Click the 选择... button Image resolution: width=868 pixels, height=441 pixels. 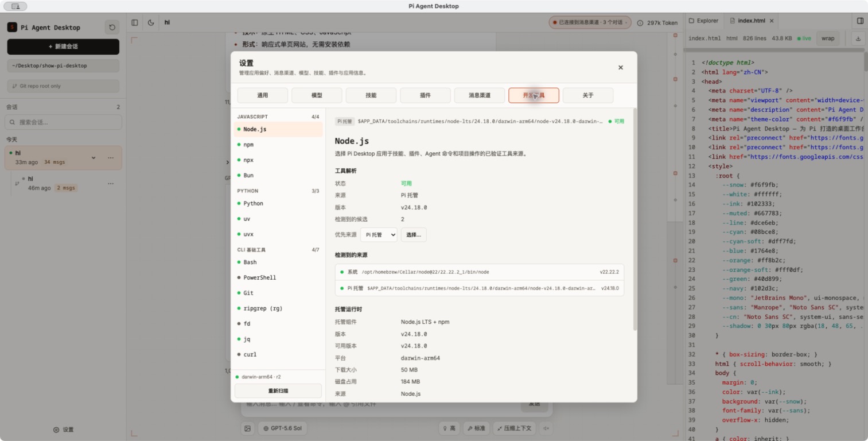[x=414, y=234]
